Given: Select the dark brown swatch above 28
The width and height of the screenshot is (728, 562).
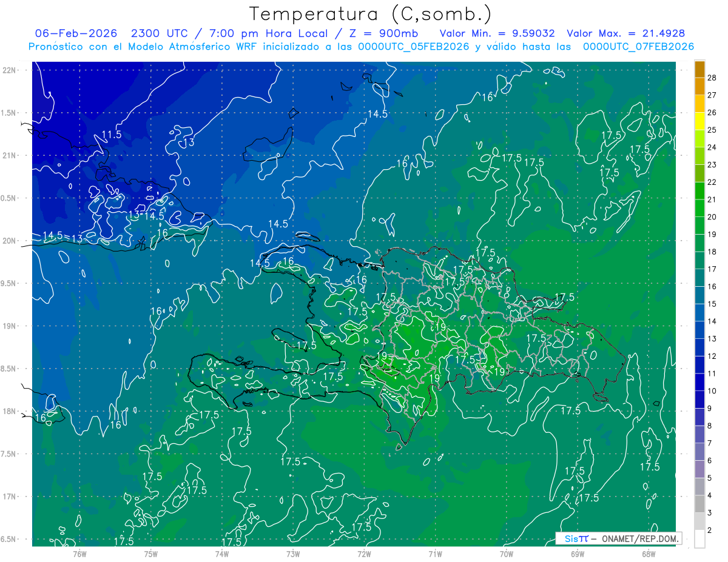Looking at the screenshot, I should 699,69.
